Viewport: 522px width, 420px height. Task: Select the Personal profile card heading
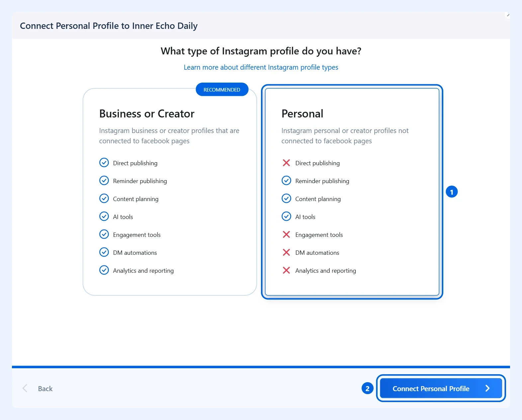pyautogui.click(x=302, y=114)
